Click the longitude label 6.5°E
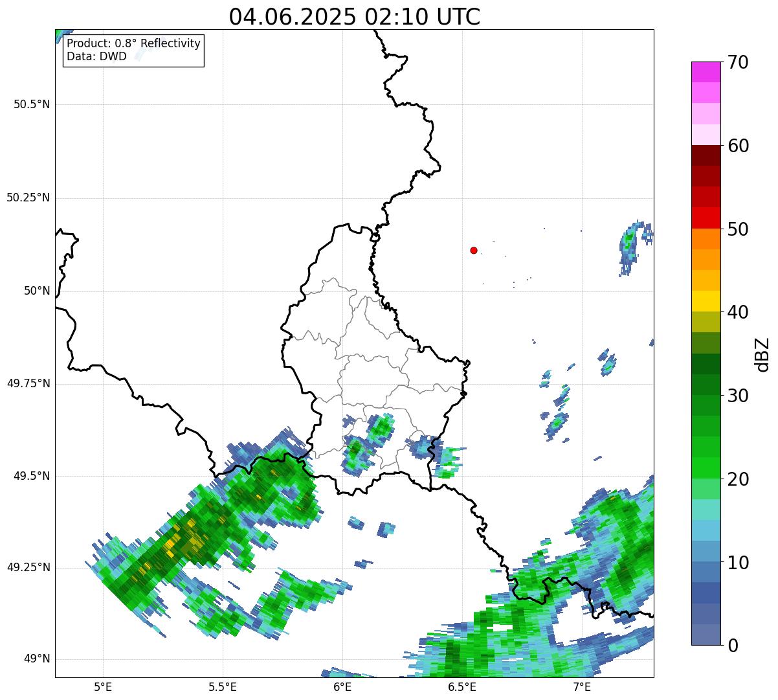Viewport: 778px width, 700px height. (x=462, y=686)
